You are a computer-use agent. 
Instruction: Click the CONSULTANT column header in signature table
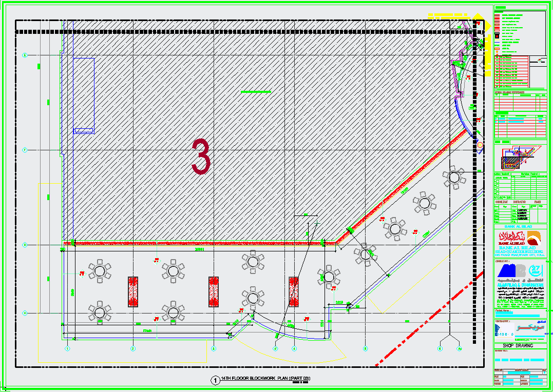(x=501, y=202)
